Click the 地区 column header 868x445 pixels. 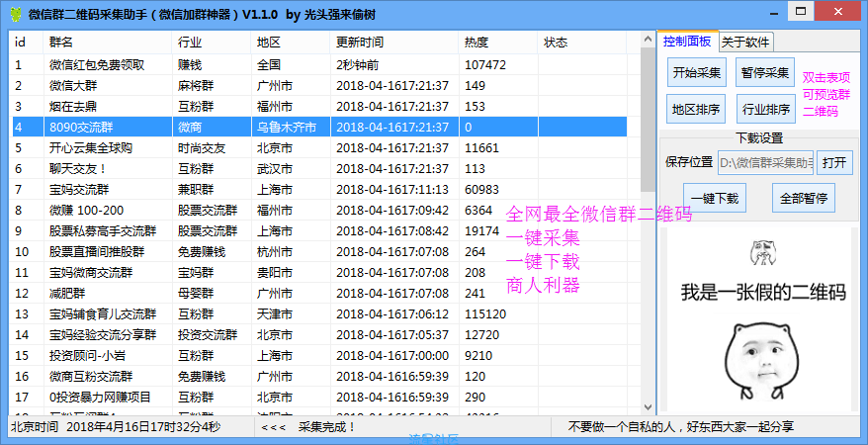coord(290,43)
